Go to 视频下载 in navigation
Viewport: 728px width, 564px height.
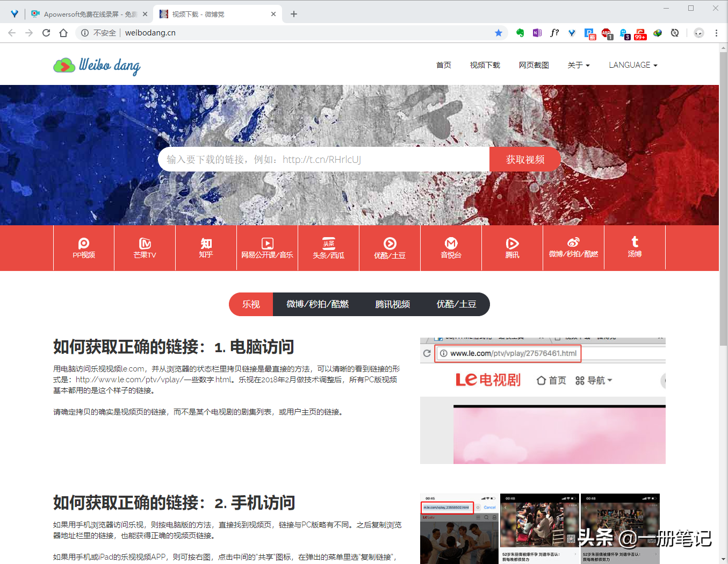485,65
